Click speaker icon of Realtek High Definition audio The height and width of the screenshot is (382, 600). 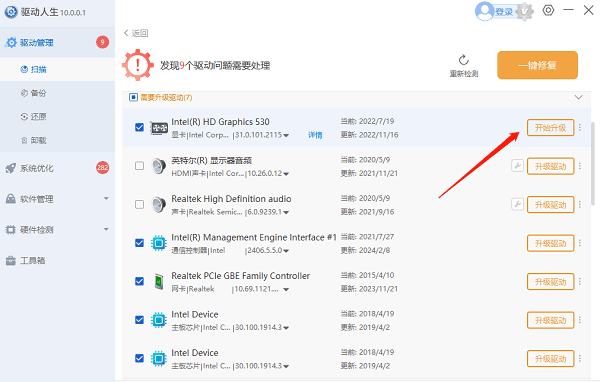pyautogui.click(x=158, y=205)
